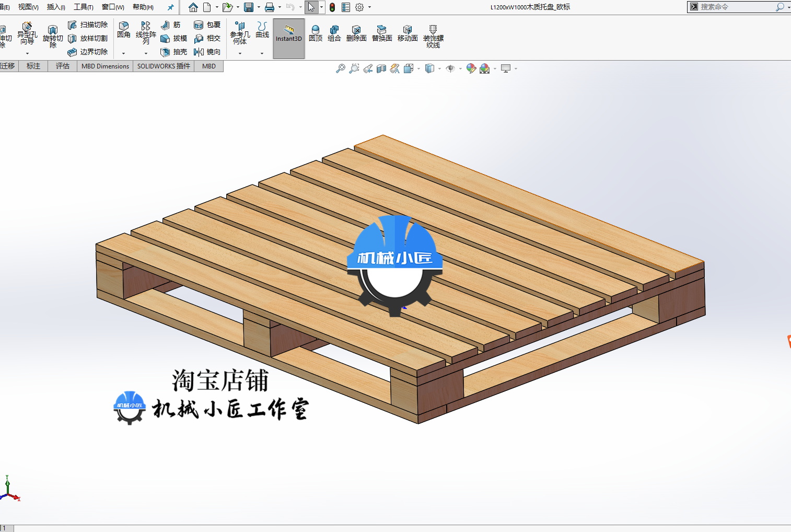Select the Replace Face (替换面) tool
The height and width of the screenshot is (532, 791).
tap(382, 33)
